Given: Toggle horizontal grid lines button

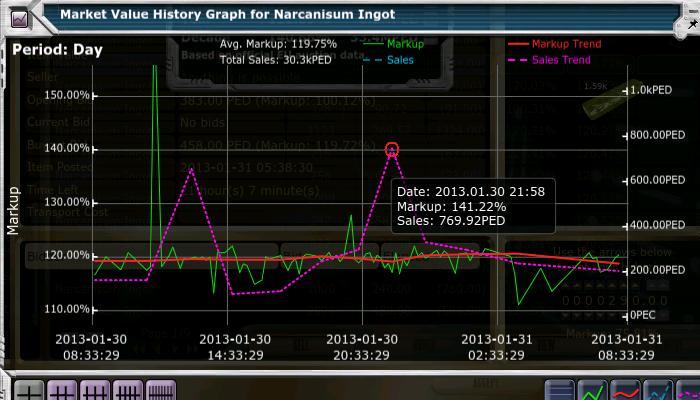Looking at the screenshot, I should pos(561,391).
